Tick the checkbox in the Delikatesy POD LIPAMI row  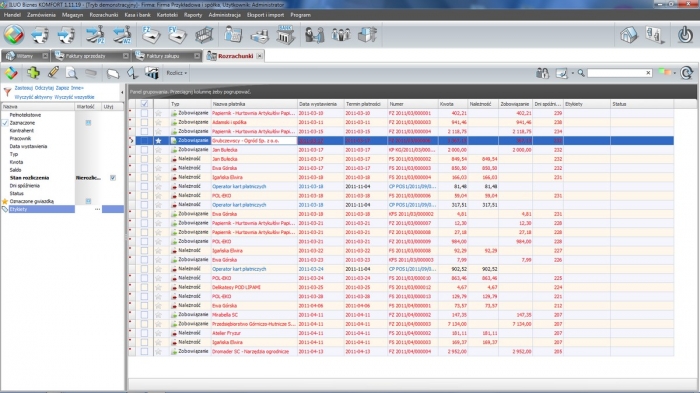[144, 287]
